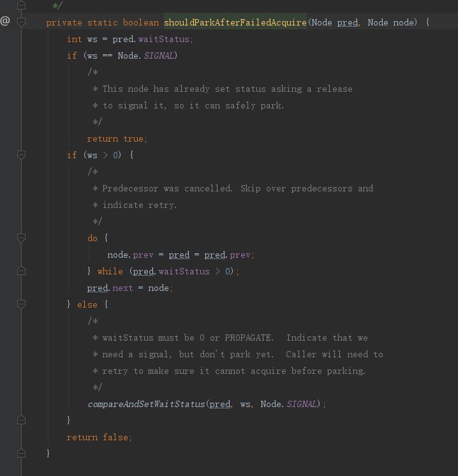Click comment line 'indicate retry.'
Viewport: 458px width, 476px height.
(x=139, y=205)
